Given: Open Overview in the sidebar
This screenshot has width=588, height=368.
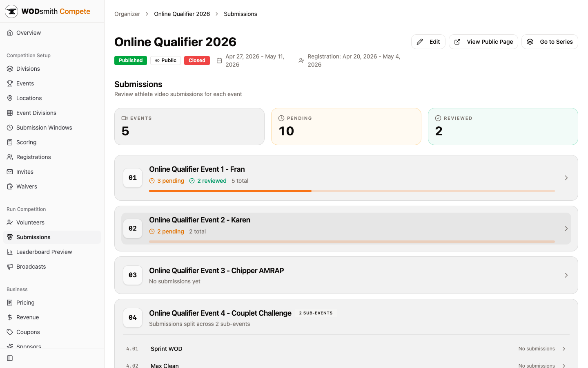Looking at the screenshot, I should pyautogui.click(x=52, y=33).
